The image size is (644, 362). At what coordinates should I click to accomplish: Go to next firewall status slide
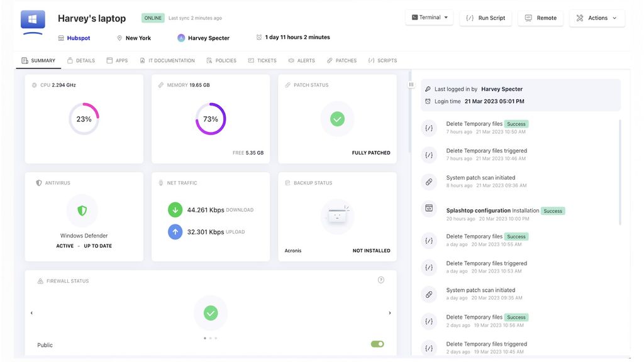(390, 313)
